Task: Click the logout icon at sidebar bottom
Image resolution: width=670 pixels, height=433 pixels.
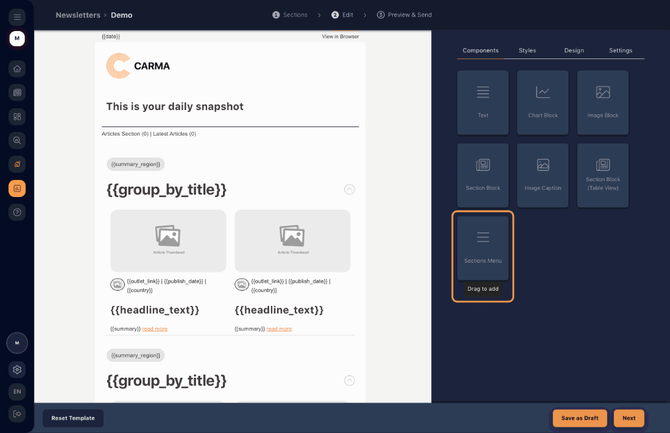Action: point(17,414)
